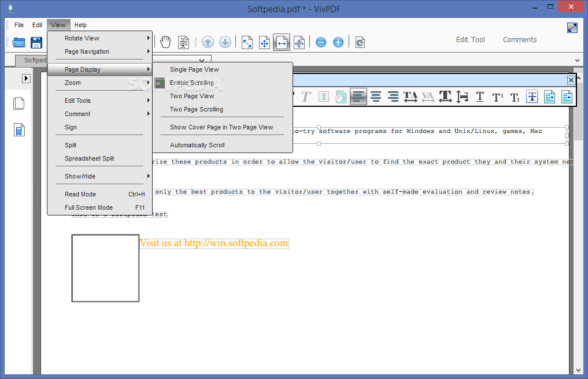Open the File menu
Image resolution: width=588 pixels, height=379 pixels.
click(x=19, y=25)
